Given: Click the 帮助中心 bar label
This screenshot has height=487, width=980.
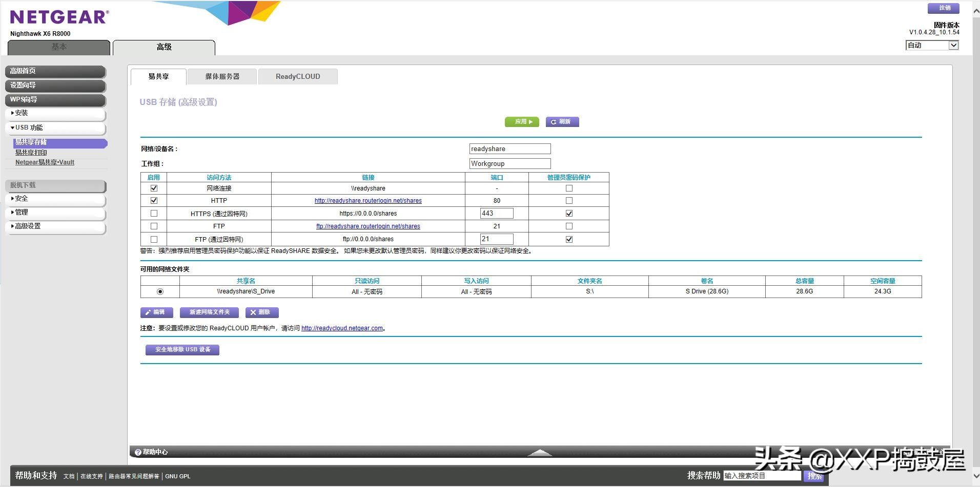Looking at the screenshot, I should (155, 452).
